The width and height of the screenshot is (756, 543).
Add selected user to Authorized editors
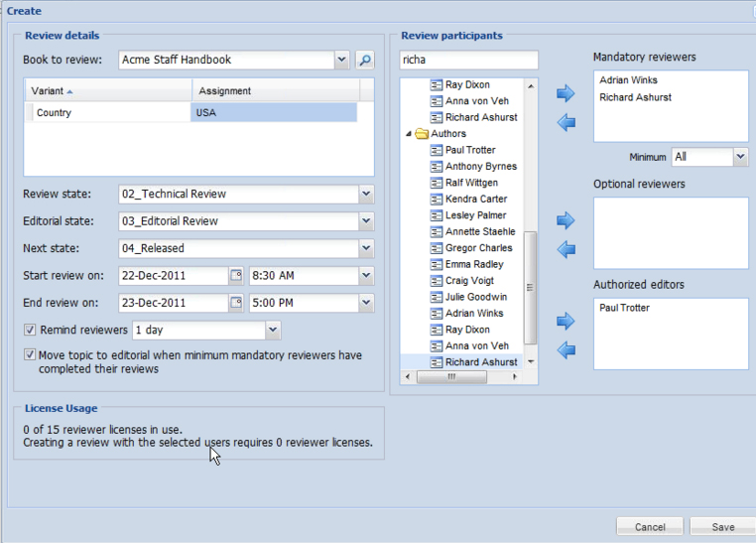point(566,321)
